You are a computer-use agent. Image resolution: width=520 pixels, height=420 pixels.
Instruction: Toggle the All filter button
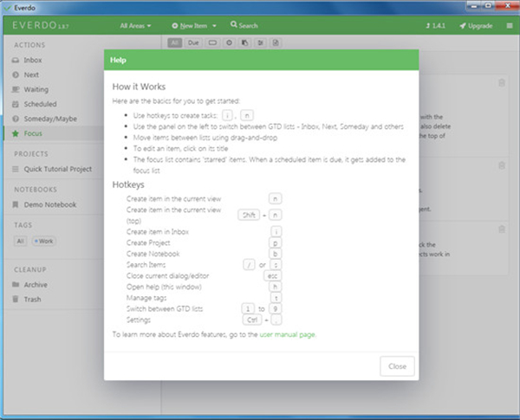(174, 42)
